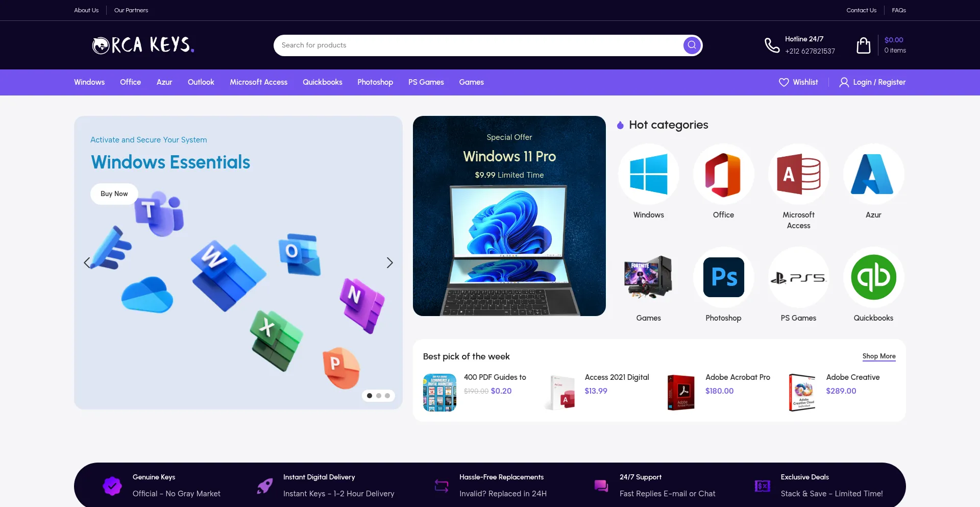The image size is (980, 507).
Task: Click into the product search field
Action: (x=475, y=45)
